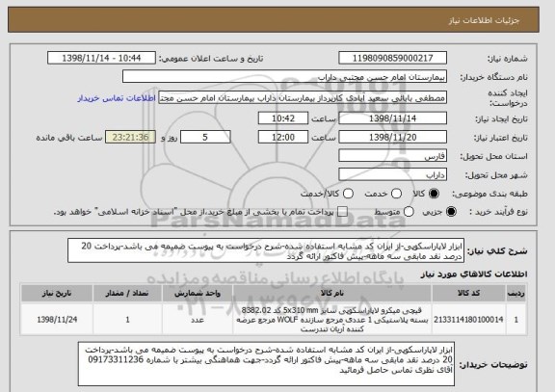Select the متوسط purchase type radio
Image resolution: width=555 pixels, height=392 pixels.
click(x=409, y=212)
